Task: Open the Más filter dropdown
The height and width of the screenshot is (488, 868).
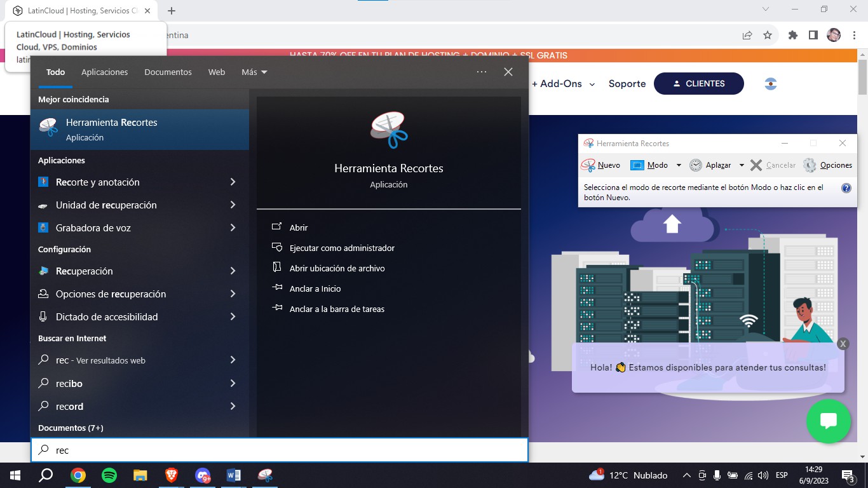Action: [254, 72]
